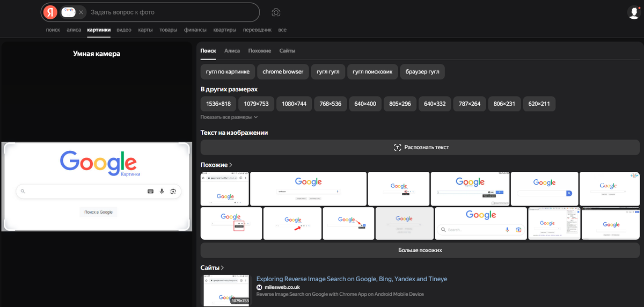This screenshot has height=307, width=644.
Task: Click the 'chrome browser' suggestion
Action: pos(283,71)
